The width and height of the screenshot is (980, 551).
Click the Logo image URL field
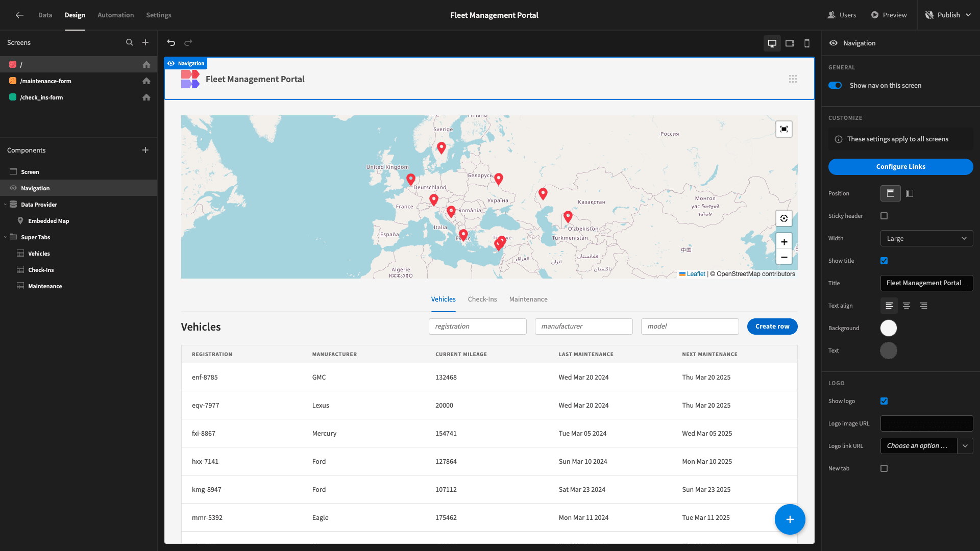(x=926, y=423)
